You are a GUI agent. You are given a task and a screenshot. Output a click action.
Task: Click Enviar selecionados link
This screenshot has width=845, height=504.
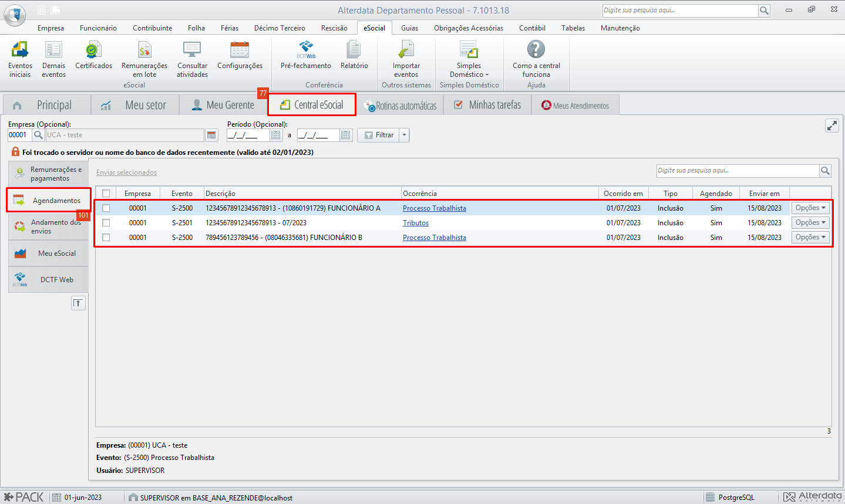coord(127,172)
